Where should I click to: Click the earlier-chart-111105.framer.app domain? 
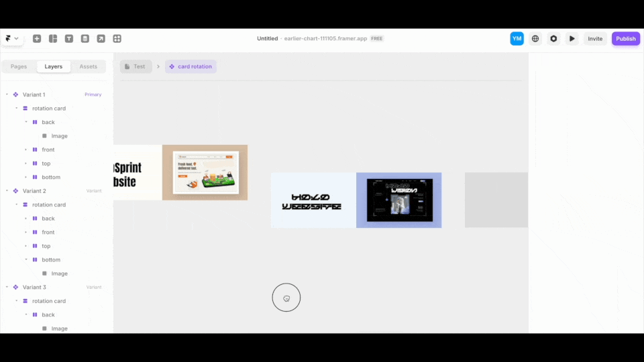tap(325, 39)
